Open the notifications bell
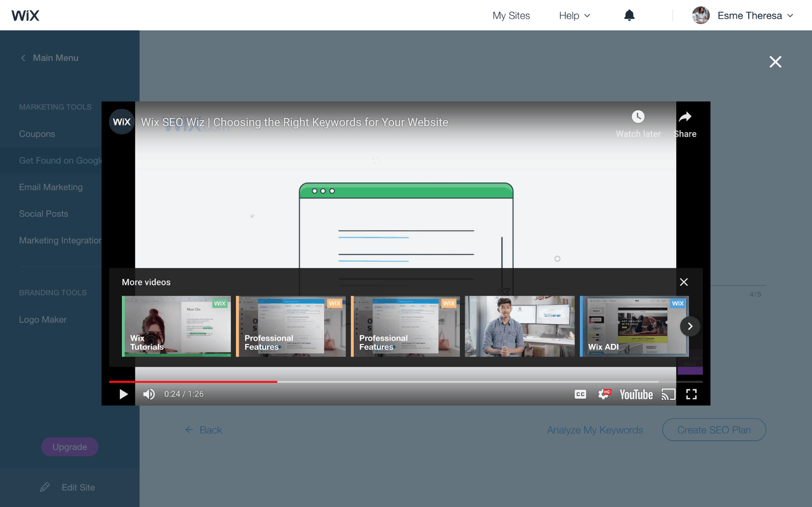This screenshot has height=507, width=812. click(x=629, y=15)
